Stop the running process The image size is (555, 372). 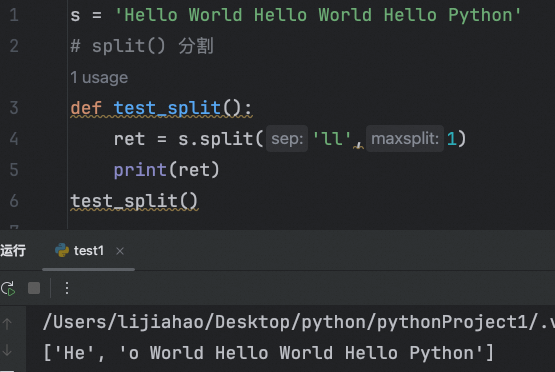[34, 288]
